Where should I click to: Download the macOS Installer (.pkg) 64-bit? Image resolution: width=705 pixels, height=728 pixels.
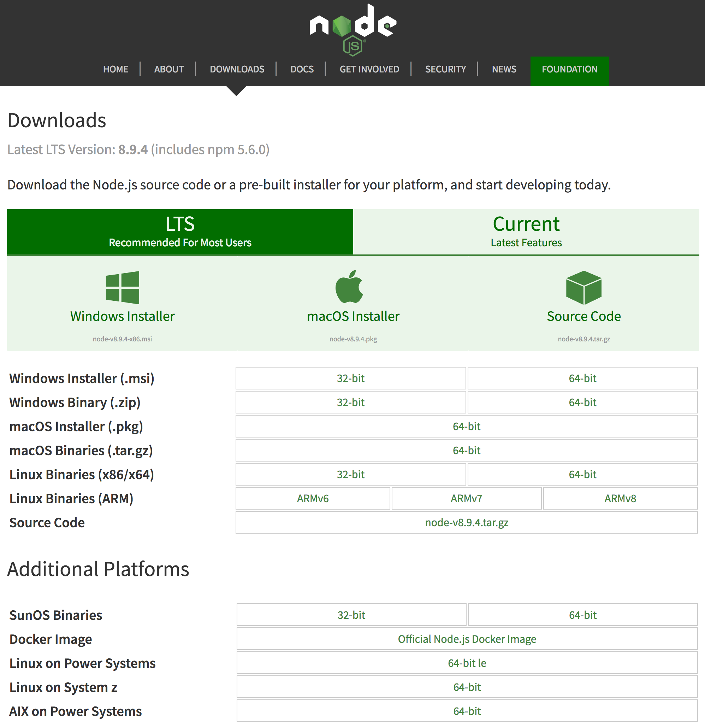pos(466,427)
